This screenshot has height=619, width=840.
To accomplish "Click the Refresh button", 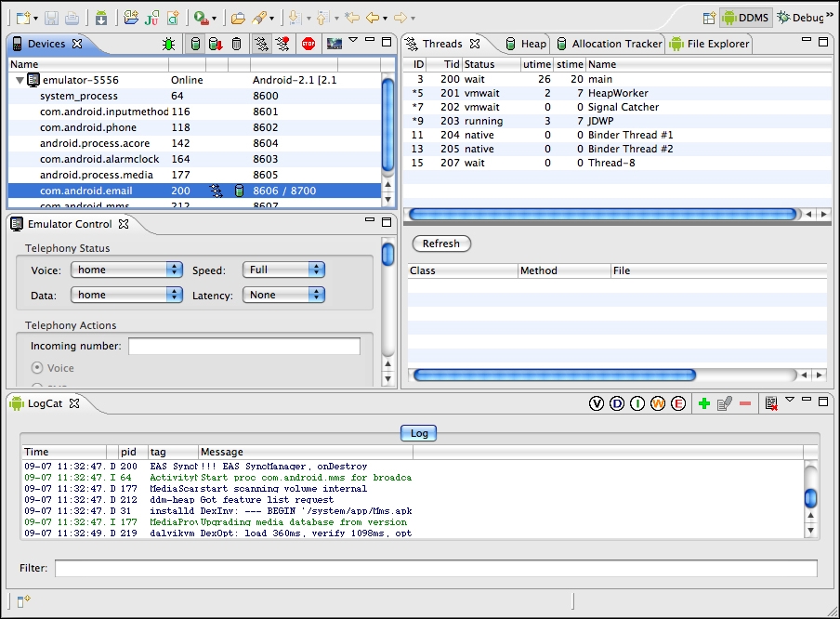I will (x=441, y=244).
